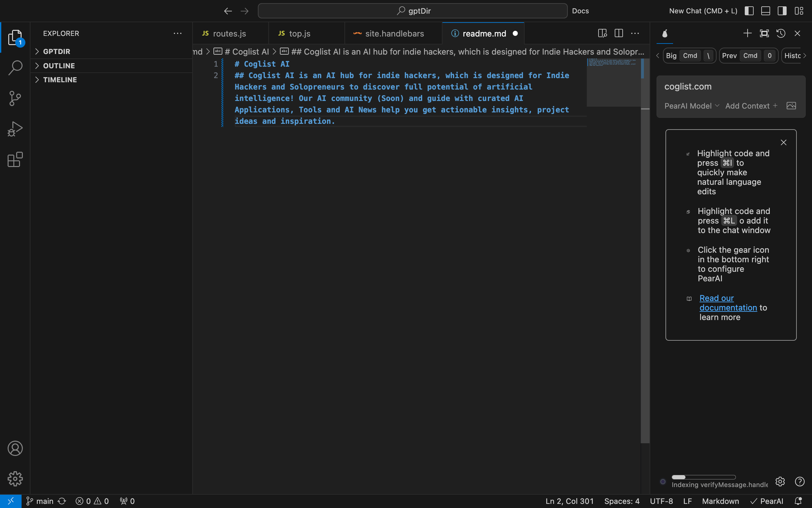This screenshot has height=508, width=812.
Task: Click the indexing progress bar
Action: [x=704, y=477]
